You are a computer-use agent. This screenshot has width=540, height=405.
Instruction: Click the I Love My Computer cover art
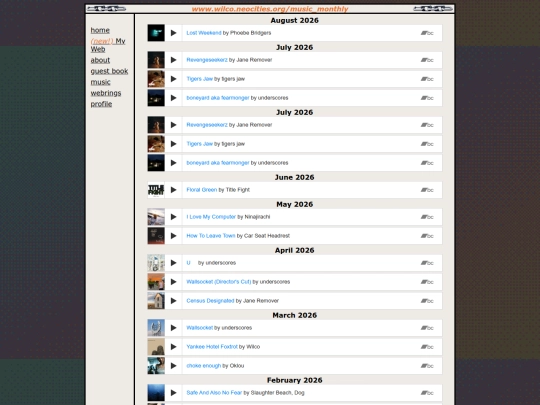pyautogui.click(x=156, y=217)
